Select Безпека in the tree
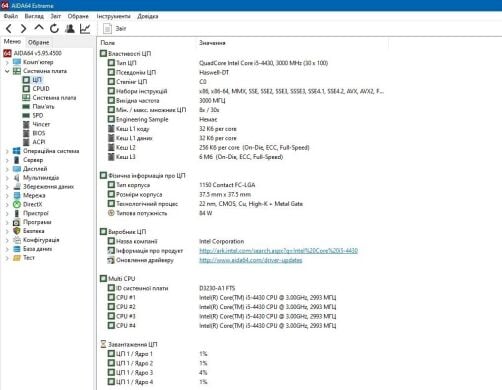502x390 pixels. pos(29,231)
